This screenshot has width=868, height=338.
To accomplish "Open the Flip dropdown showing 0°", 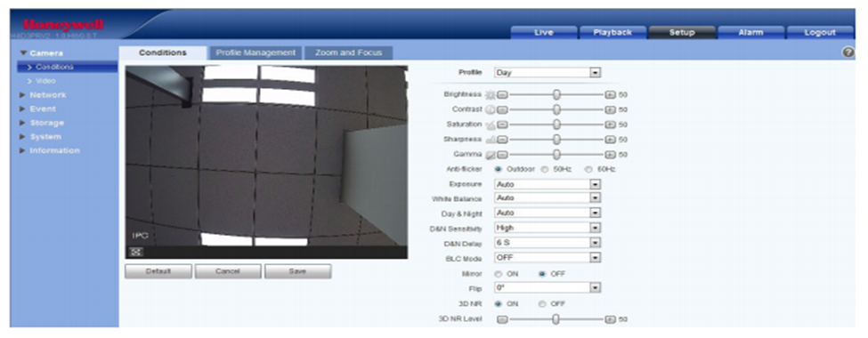I will tap(547, 287).
